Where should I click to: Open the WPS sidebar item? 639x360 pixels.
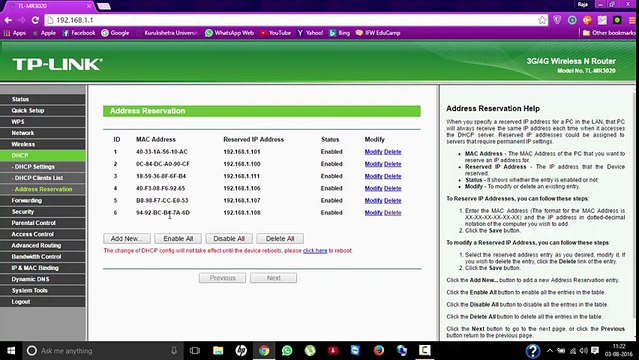43,121
